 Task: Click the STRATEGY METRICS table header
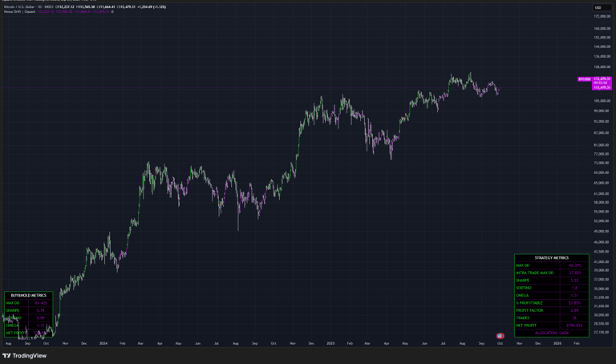(551, 257)
